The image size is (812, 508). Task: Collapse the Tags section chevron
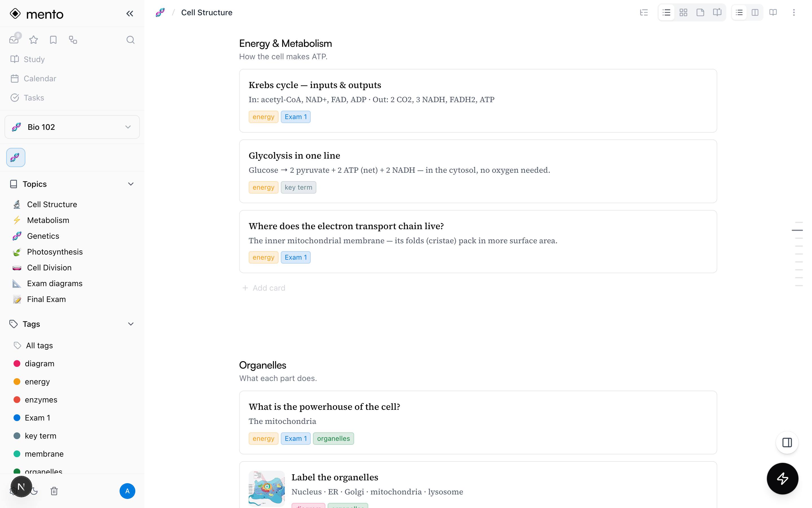pos(131,324)
